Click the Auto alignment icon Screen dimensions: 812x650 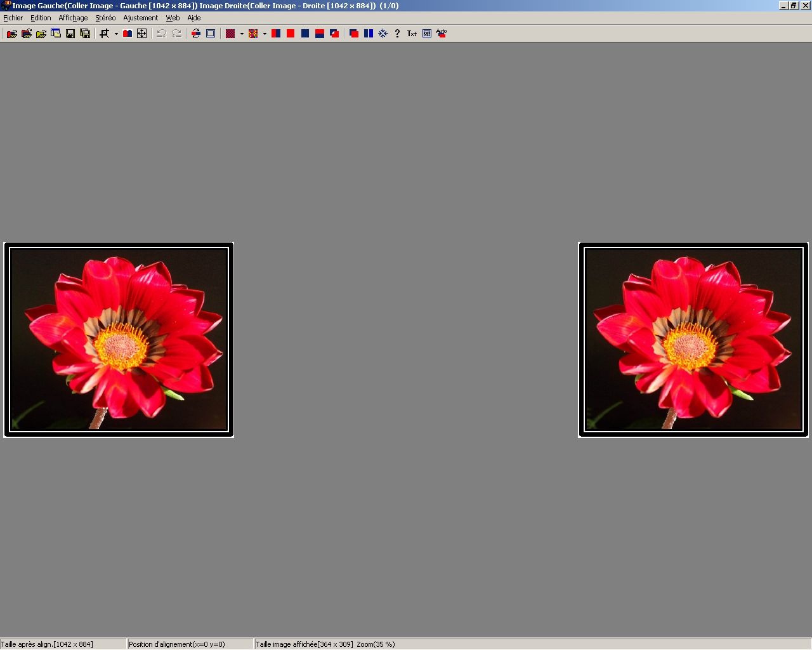(x=442, y=34)
